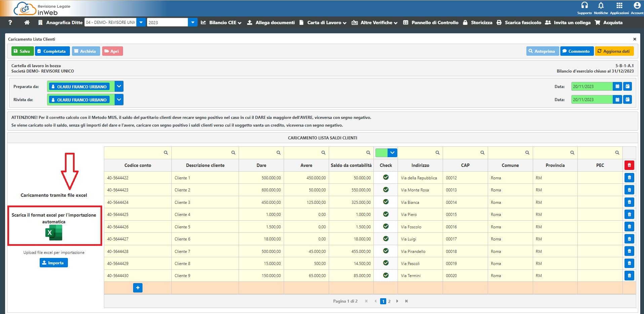Viewport: 644px width, 314px height.
Task: Click Invita un collega
Action: coord(568,23)
